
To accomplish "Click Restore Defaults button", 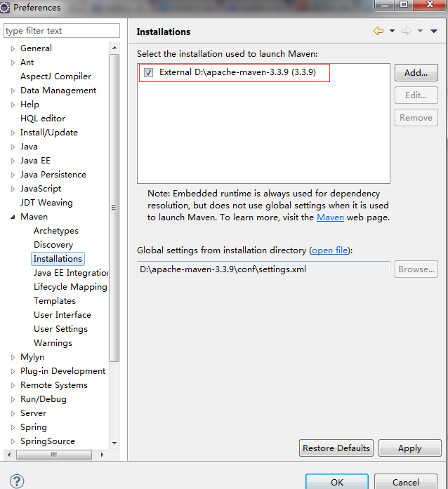I will pyautogui.click(x=336, y=448).
